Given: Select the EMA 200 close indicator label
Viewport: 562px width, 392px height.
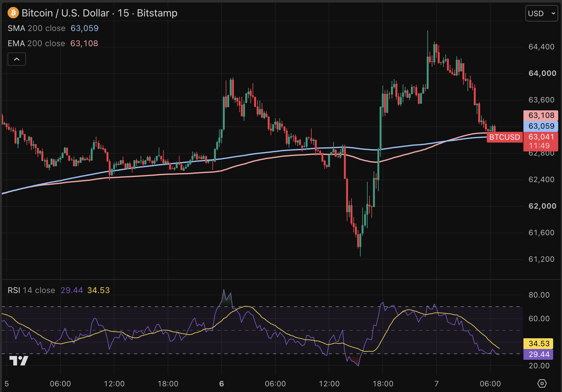Looking at the screenshot, I should (x=36, y=43).
